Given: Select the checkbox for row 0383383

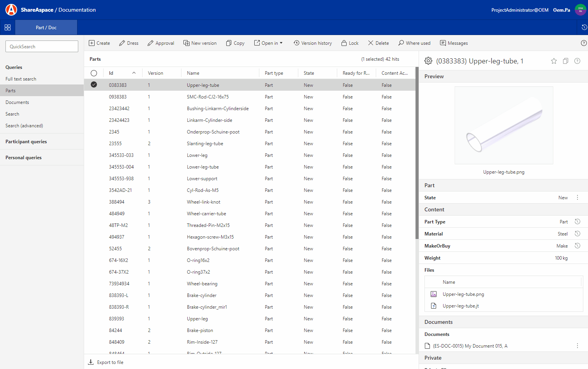Looking at the screenshot, I should click(x=93, y=84).
